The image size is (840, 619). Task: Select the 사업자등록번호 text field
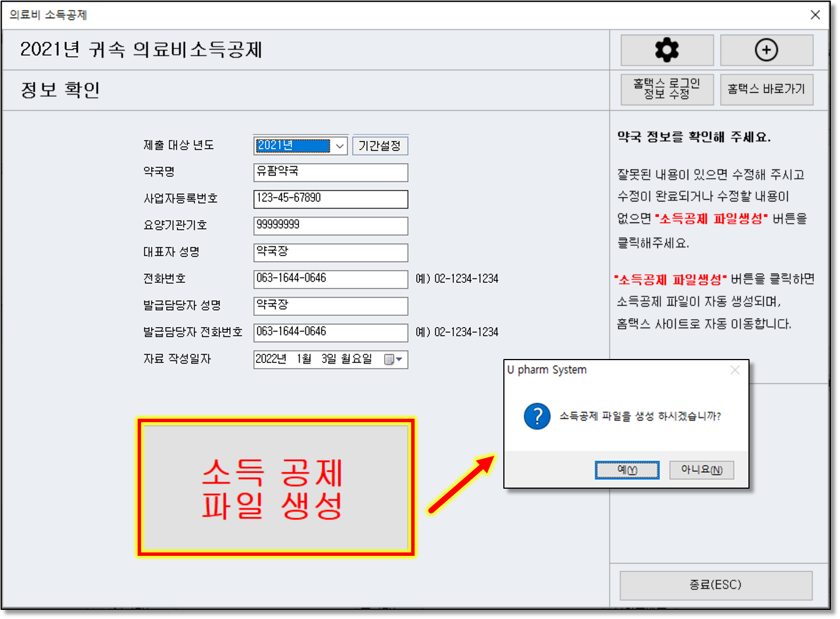330,199
